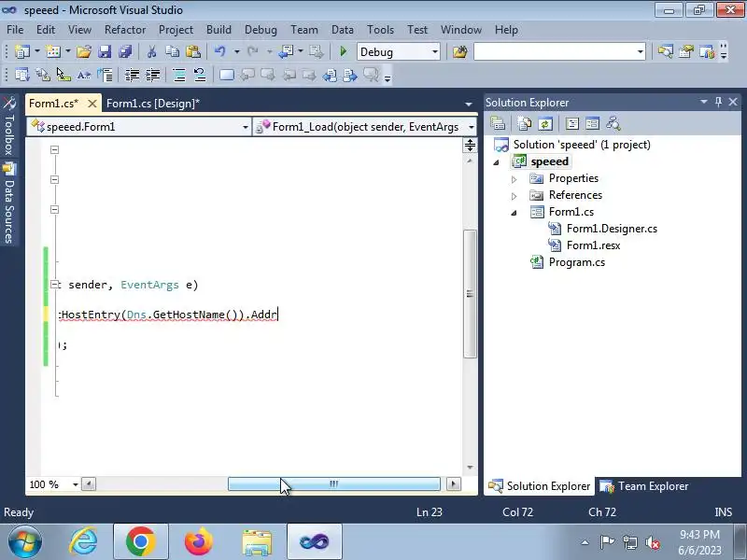Click the horizontal scrollbar thumb in the editor
Viewport: 747px width, 560px height.
[x=334, y=484]
